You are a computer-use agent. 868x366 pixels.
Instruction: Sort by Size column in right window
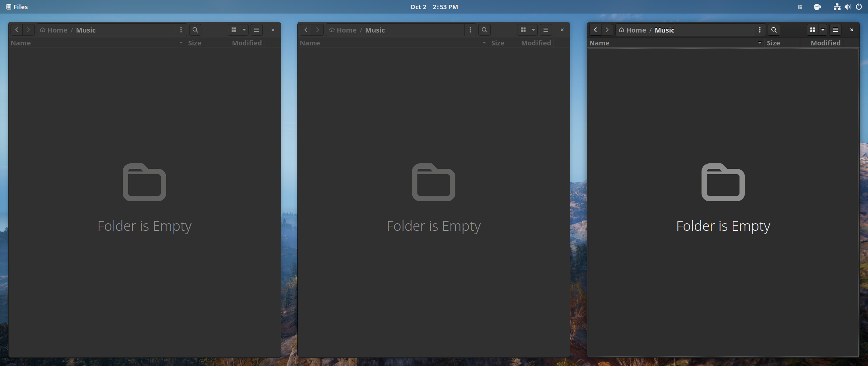pos(782,43)
